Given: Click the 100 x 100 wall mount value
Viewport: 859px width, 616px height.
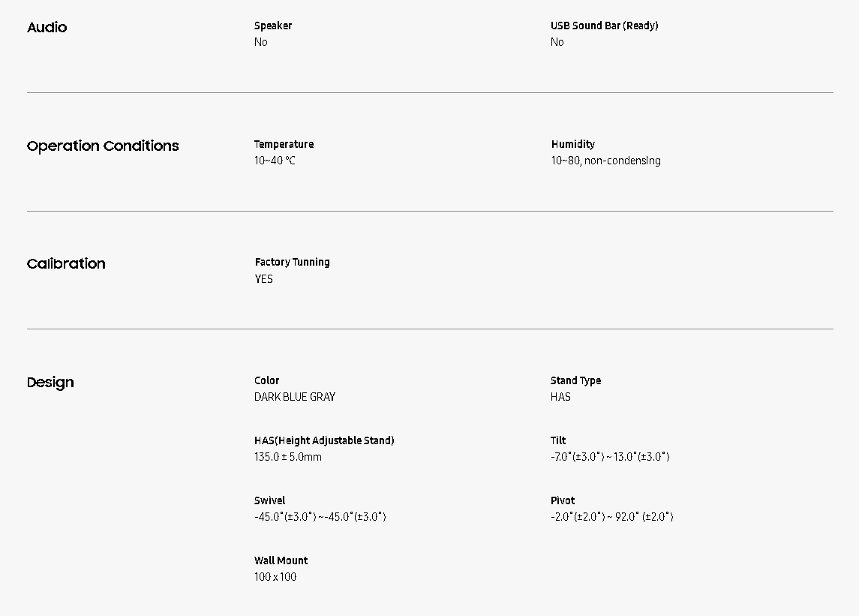Looking at the screenshot, I should coord(275,577).
